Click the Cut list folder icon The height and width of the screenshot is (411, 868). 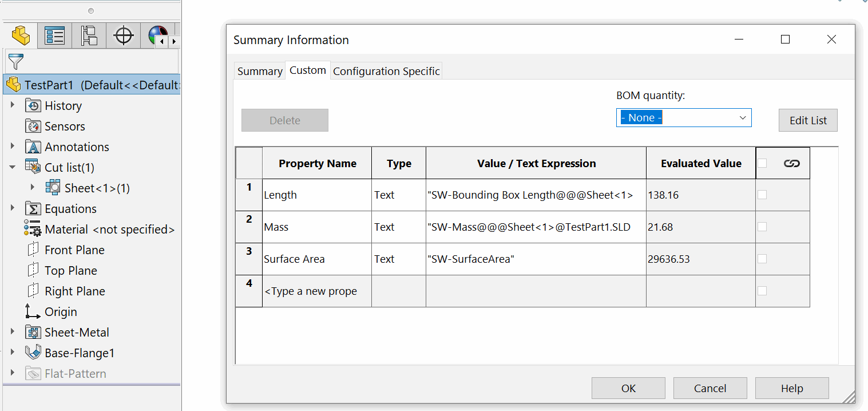pos(33,167)
